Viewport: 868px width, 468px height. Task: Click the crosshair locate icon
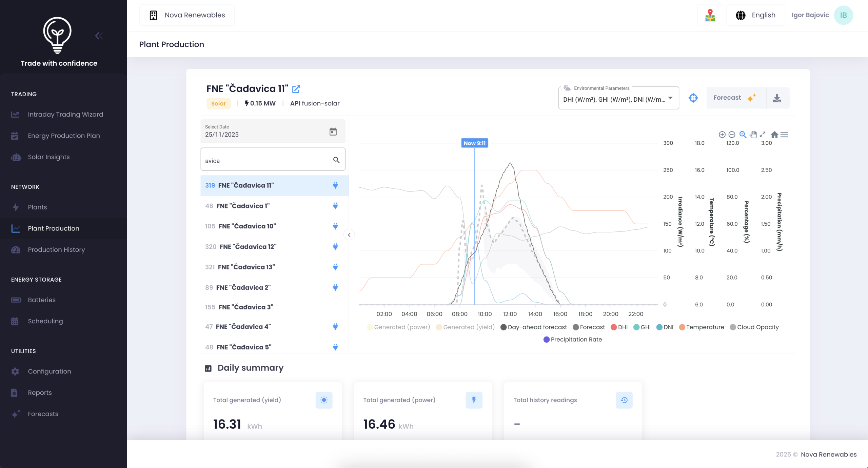(x=693, y=98)
